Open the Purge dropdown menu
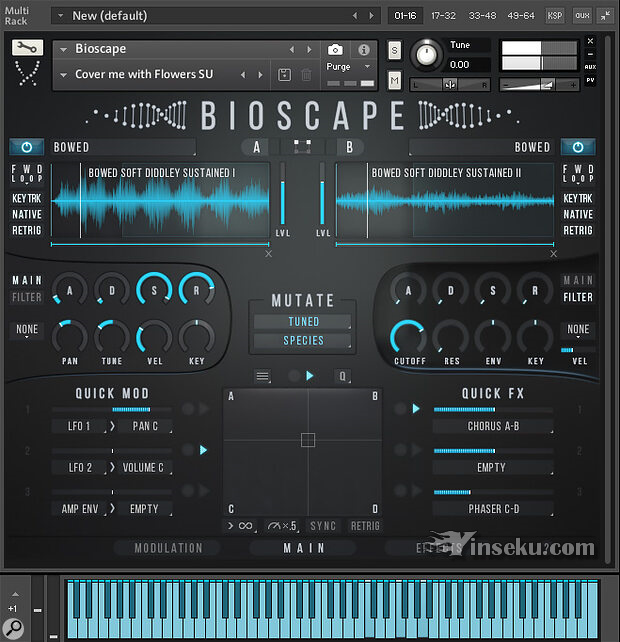 (349, 67)
